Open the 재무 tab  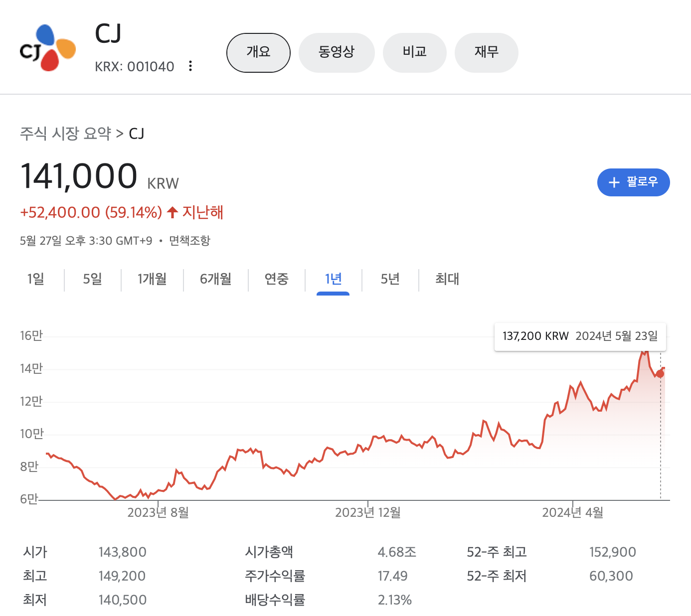[487, 53]
